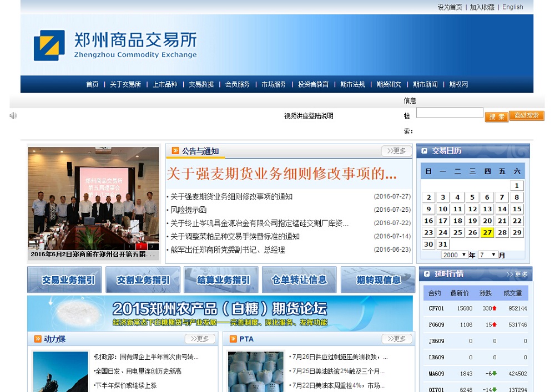Click 结算业务指引 button
Image resolution: width=555 pixels, height=392 pixels.
221,280
